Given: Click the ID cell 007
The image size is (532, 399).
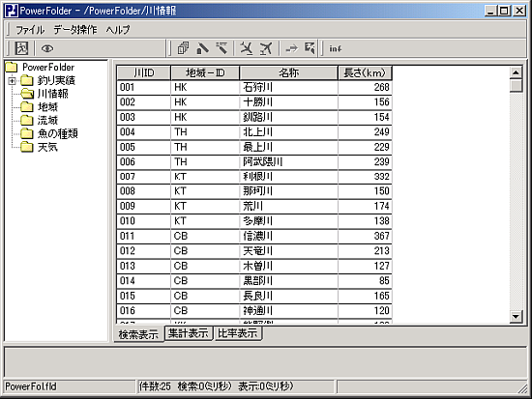Looking at the screenshot, I should tap(143, 177).
